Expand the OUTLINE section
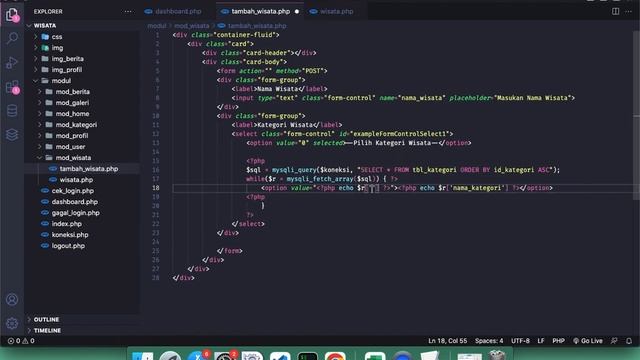Viewport: 640px width, 360px height. point(46,319)
